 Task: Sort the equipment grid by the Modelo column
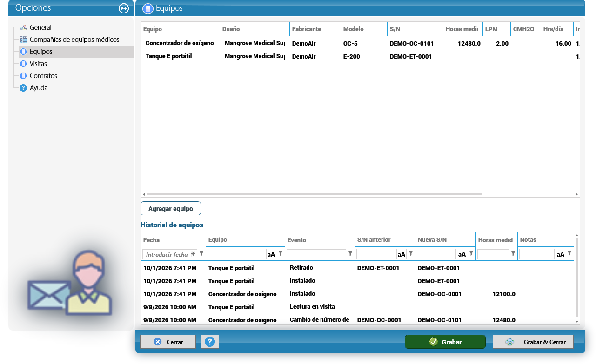(x=364, y=29)
